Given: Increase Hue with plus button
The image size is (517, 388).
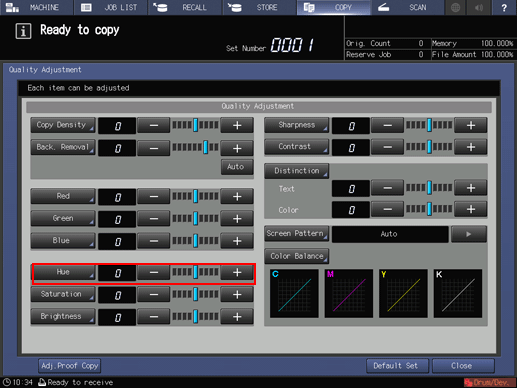Looking at the screenshot, I should tap(237, 273).
